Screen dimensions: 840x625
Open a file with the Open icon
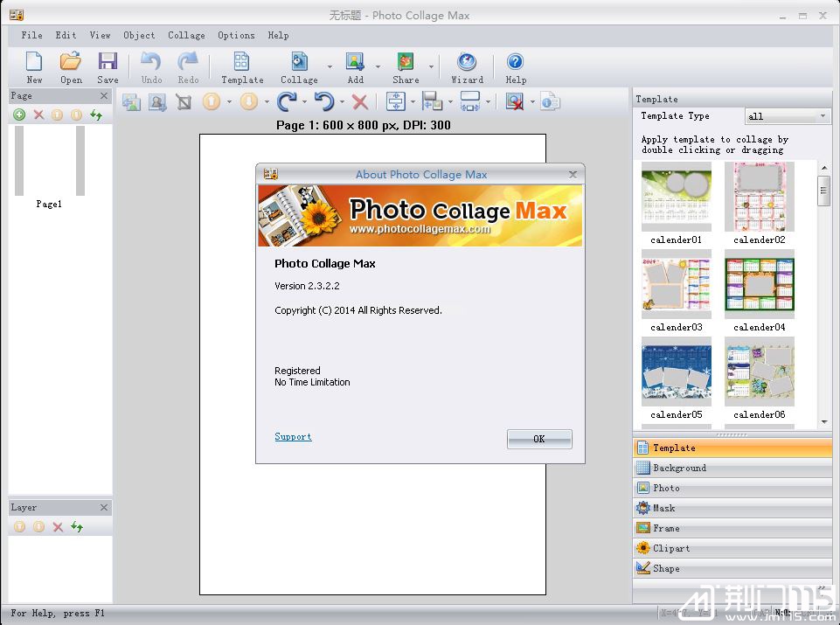(x=71, y=61)
